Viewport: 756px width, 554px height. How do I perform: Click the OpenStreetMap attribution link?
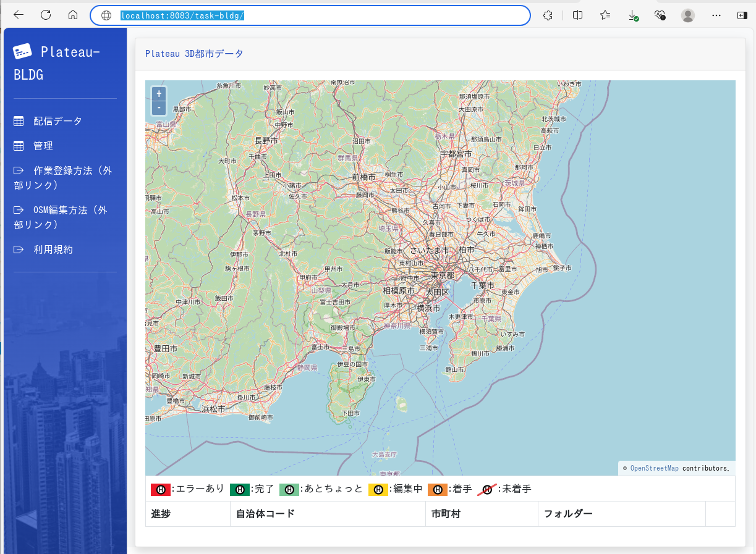[654, 469]
